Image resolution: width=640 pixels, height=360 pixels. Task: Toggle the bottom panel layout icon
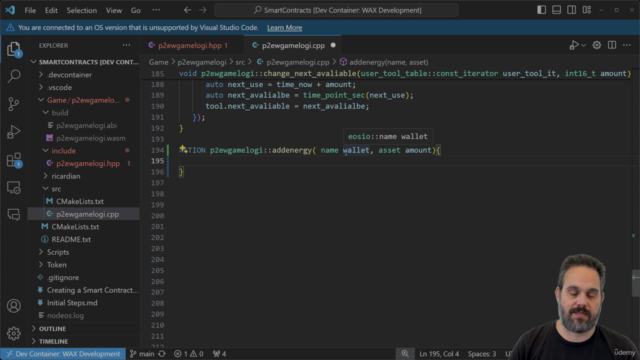pos(556,10)
